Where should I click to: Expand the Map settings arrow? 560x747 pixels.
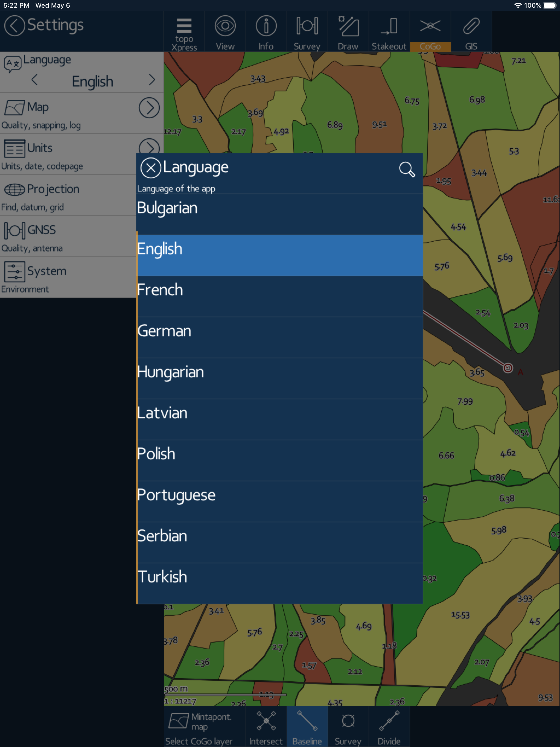(x=149, y=108)
